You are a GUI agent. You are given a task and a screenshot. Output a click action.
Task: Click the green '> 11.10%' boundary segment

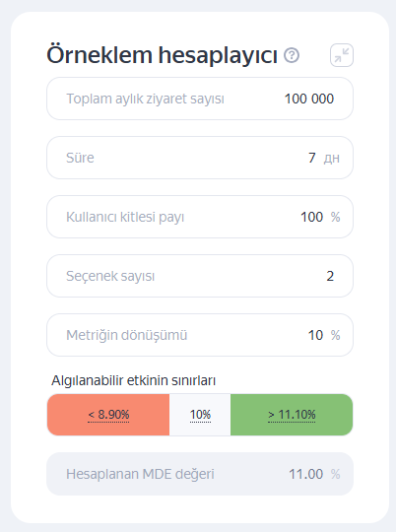(x=292, y=415)
